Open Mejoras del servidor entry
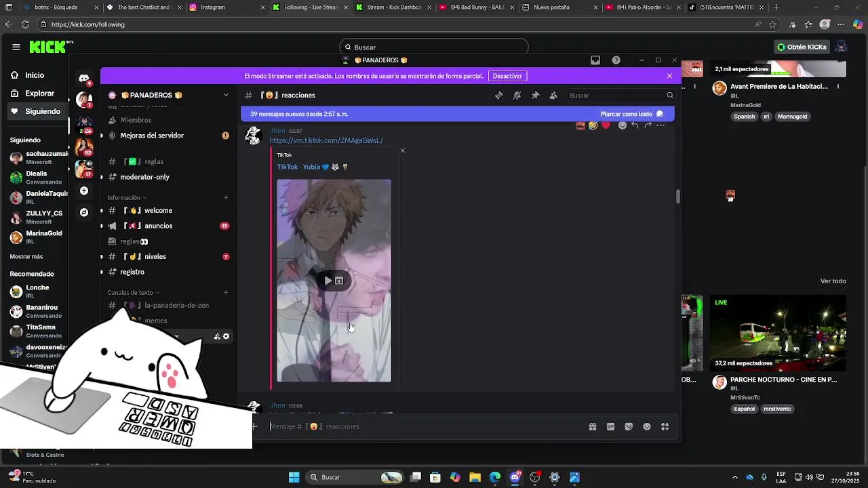Viewport: 868px width, 488px height. click(x=152, y=136)
